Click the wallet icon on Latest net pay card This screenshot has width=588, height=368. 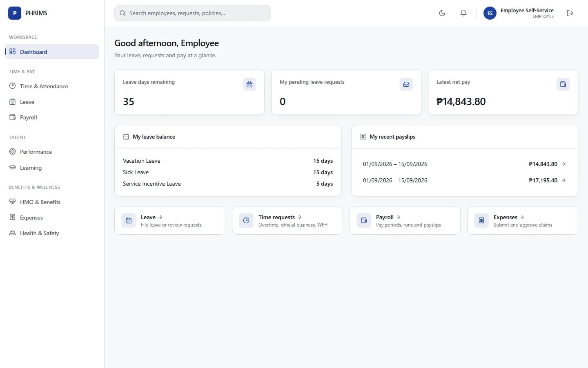[563, 84]
